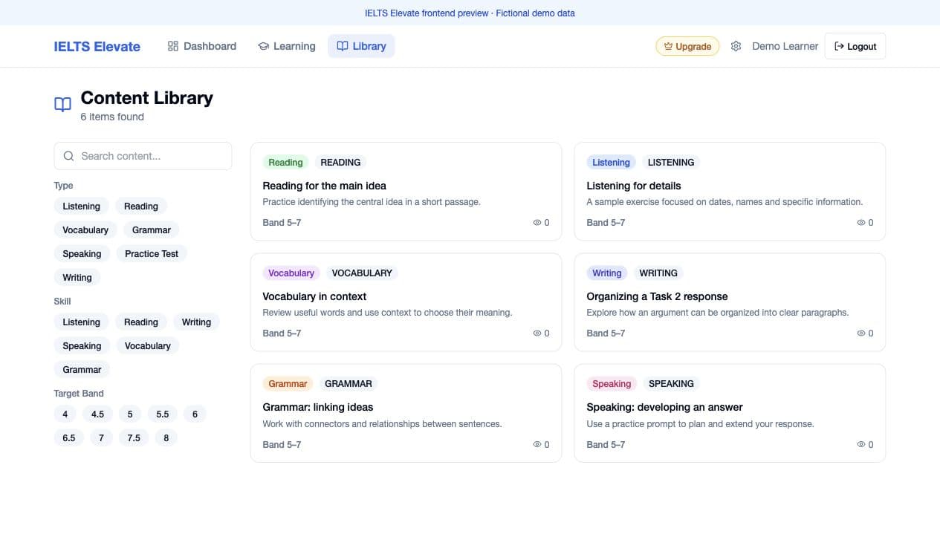
Task: Click the eye views icon on Reading for the main idea
Action: tap(537, 223)
